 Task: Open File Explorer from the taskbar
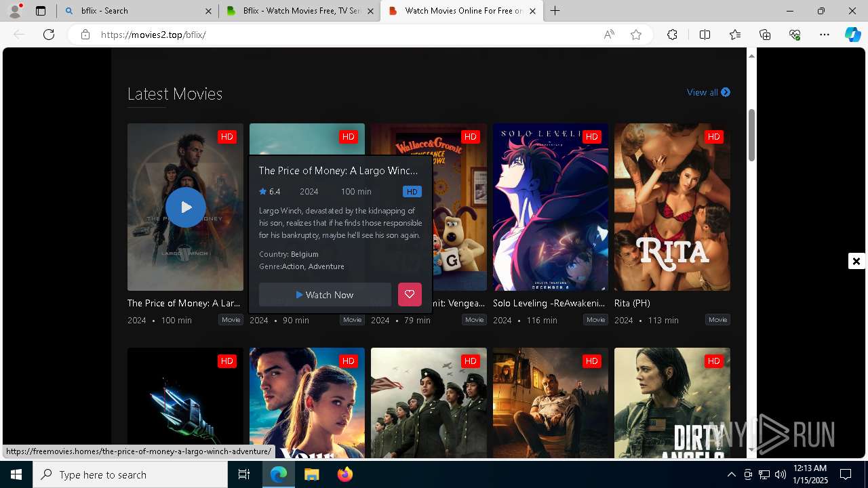pos(311,474)
